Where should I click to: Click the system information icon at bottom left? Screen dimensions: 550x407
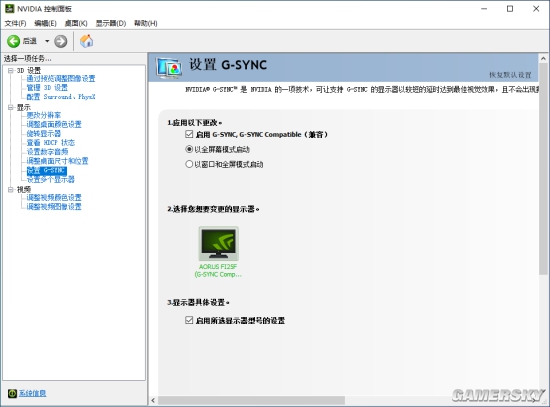click(x=12, y=393)
